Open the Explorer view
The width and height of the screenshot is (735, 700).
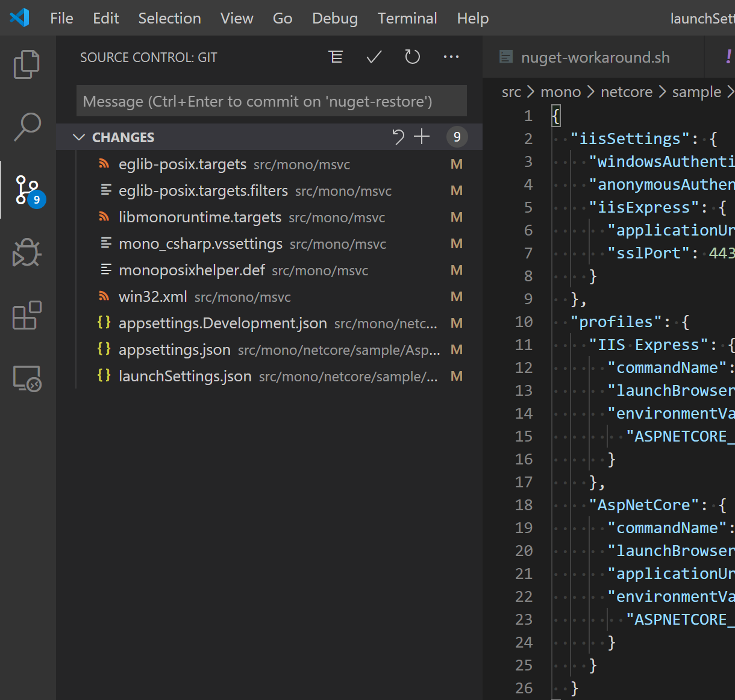click(x=27, y=64)
